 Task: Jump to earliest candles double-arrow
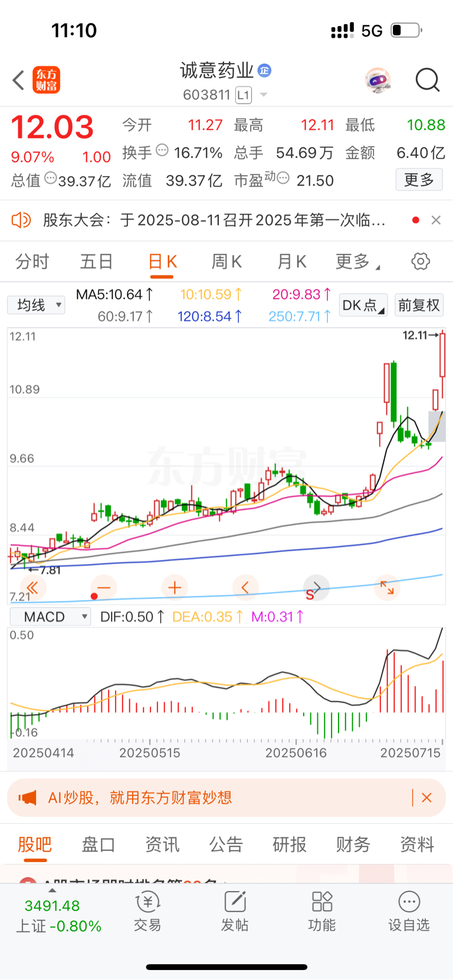(x=32, y=588)
